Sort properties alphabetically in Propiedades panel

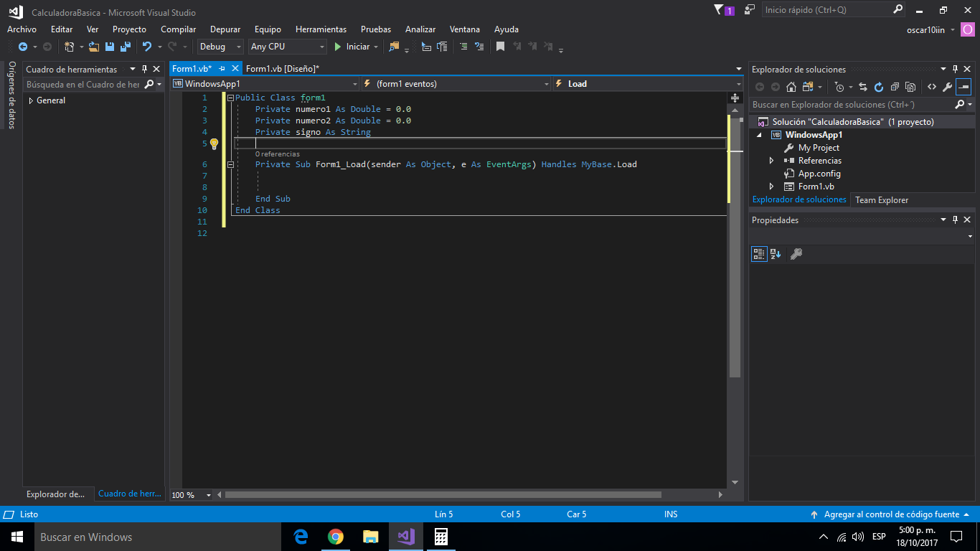coord(776,254)
